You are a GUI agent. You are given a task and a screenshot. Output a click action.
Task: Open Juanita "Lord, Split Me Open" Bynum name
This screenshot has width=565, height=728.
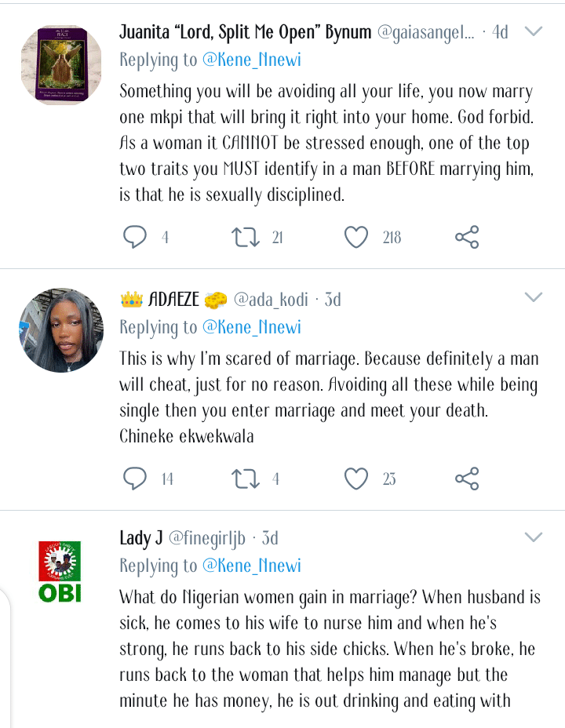click(245, 33)
